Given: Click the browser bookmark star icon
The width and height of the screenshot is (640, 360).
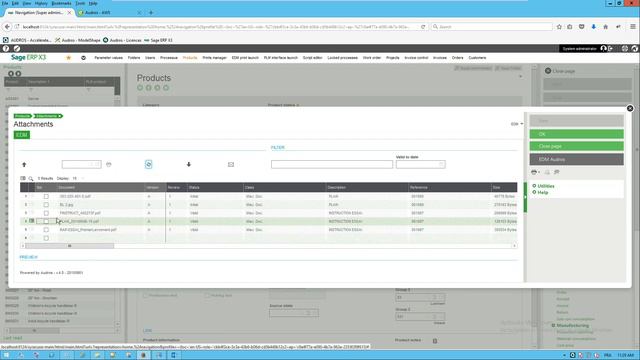Looking at the screenshot, I should (x=559, y=27).
